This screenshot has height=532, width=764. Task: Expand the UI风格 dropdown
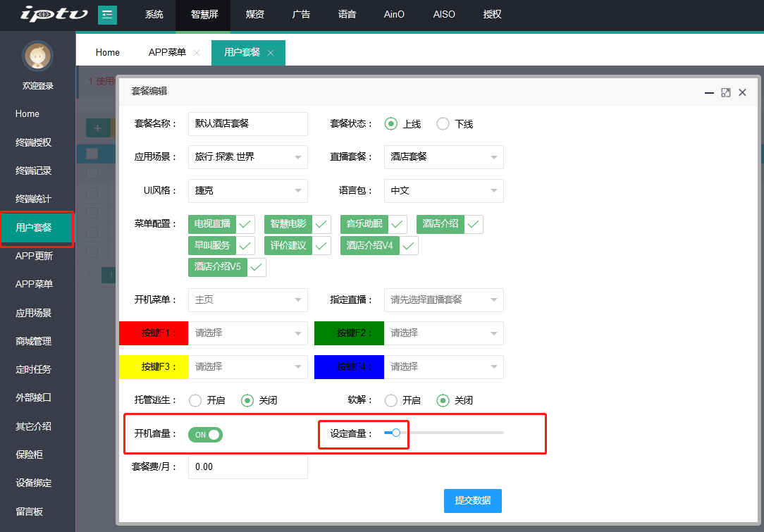click(x=247, y=191)
